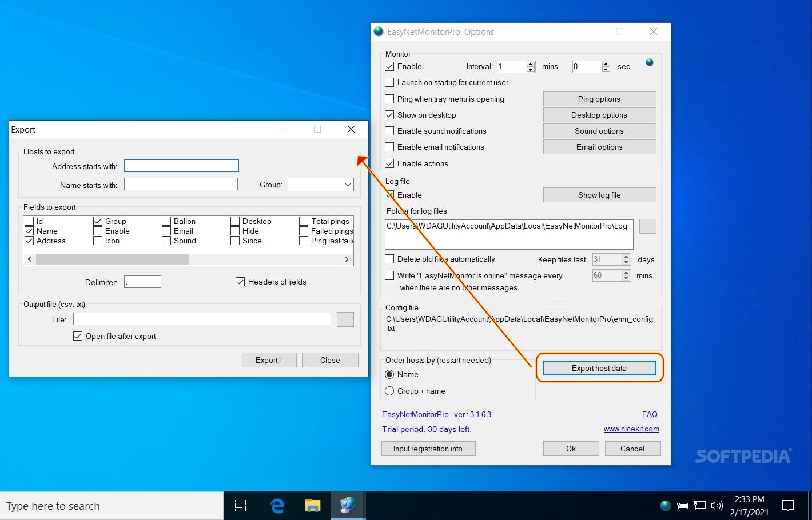Open Email options
812x520 pixels.
[x=599, y=147]
